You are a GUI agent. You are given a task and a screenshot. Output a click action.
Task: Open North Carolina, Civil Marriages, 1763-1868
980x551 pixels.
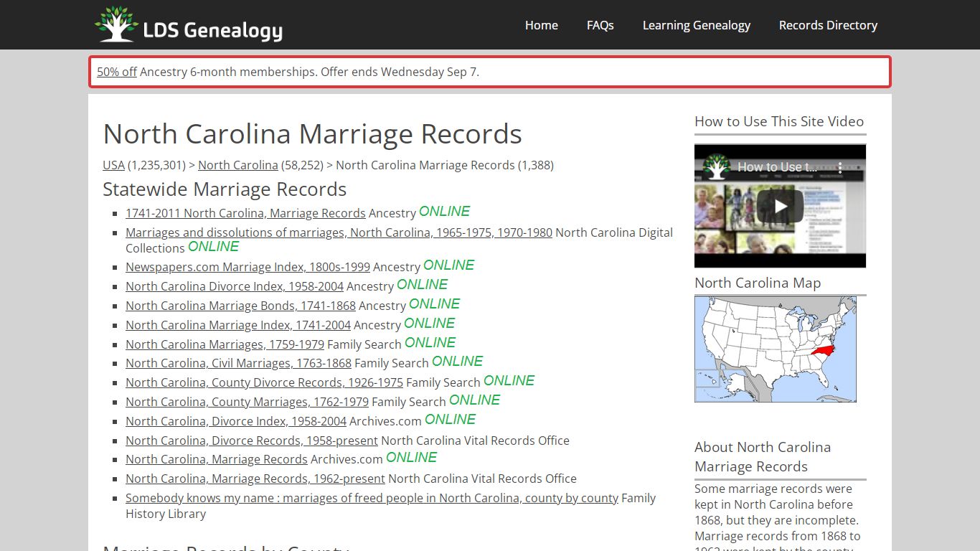(238, 363)
